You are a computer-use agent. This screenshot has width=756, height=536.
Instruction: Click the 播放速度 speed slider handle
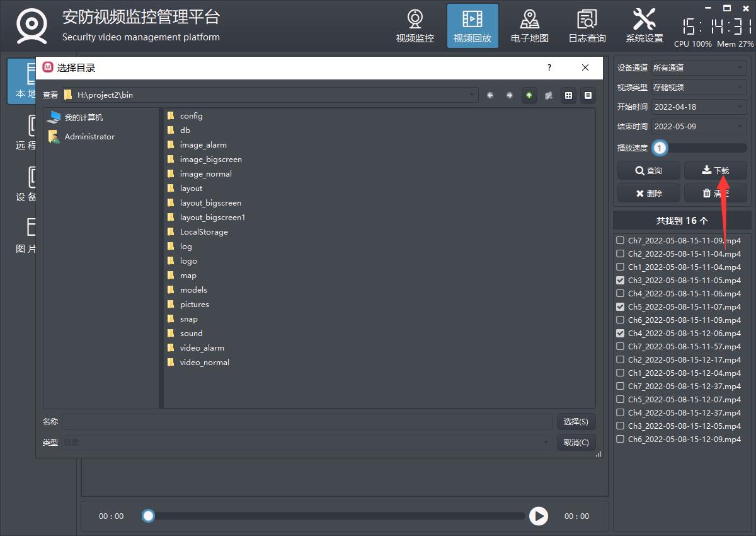click(660, 148)
